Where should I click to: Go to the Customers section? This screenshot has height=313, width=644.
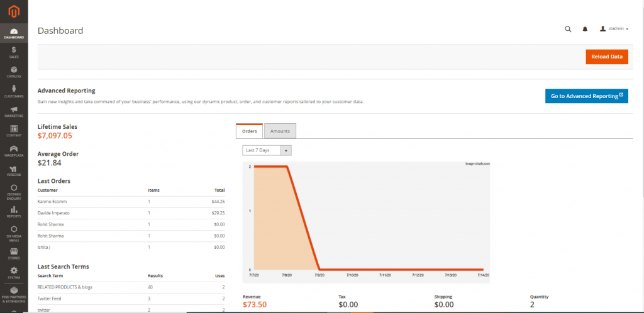(x=14, y=92)
